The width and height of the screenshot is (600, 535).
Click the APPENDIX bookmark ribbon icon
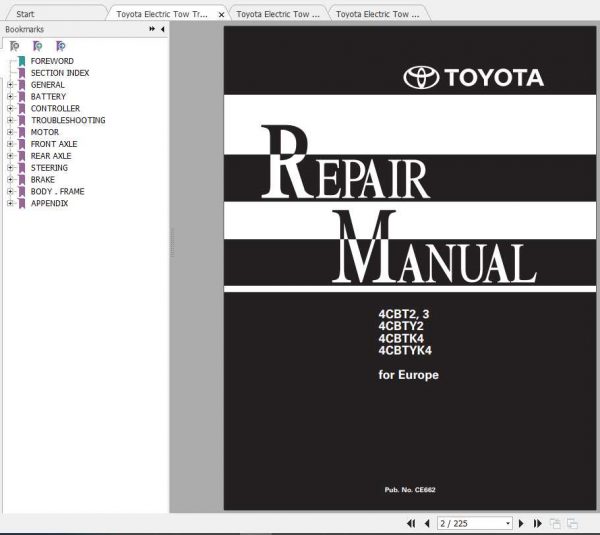(x=22, y=203)
